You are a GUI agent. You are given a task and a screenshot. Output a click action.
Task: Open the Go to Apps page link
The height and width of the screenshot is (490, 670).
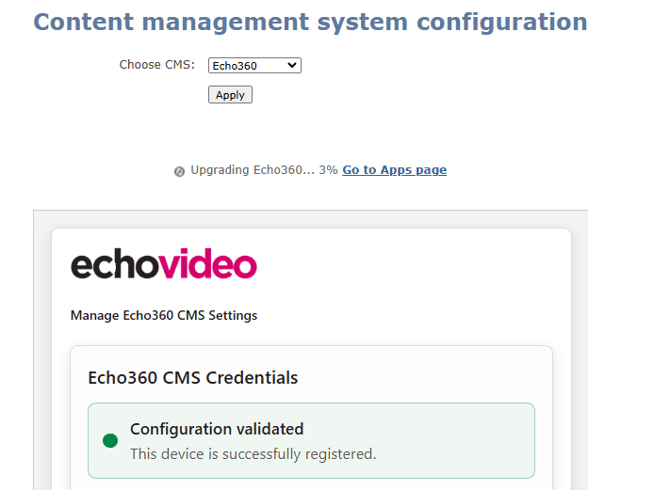(x=394, y=170)
